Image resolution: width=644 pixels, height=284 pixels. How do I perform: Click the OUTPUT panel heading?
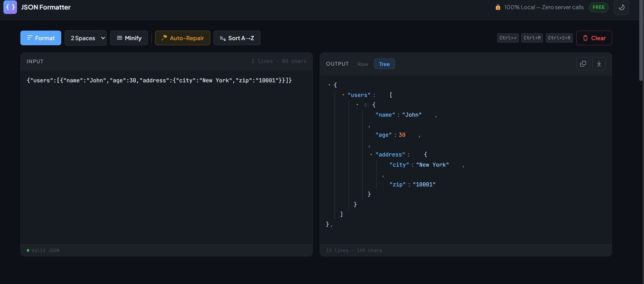(337, 64)
